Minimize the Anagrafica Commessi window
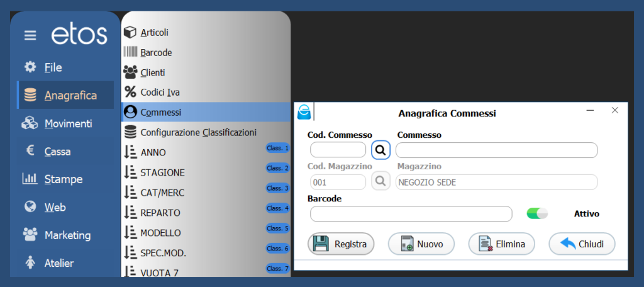This screenshot has width=644, height=287. tap(591, 110)
